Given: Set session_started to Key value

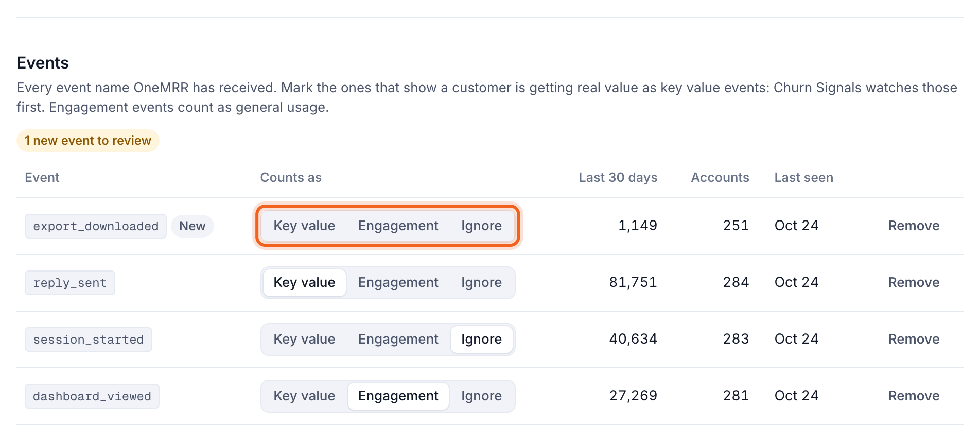Looking at the screenshot, I should pyautogui.click(x=304, y=340).
